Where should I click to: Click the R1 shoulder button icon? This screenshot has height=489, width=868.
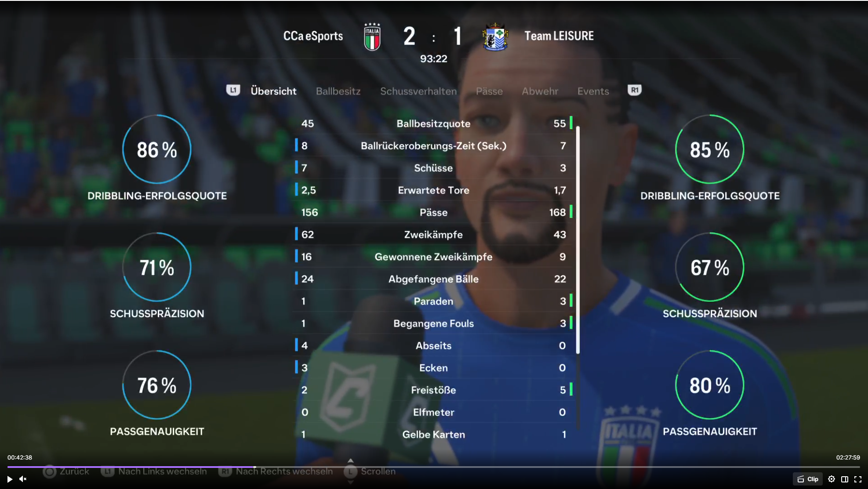(x=635, y=90)
